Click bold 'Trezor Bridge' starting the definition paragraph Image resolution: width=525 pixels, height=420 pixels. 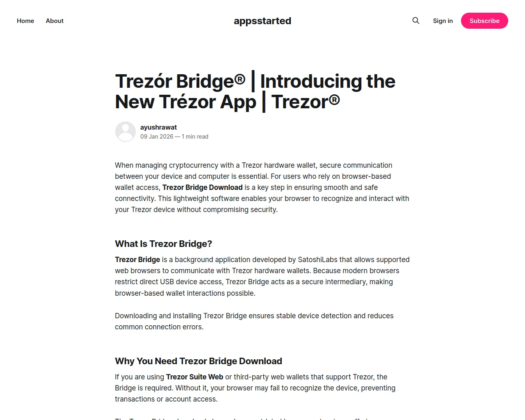click(137, 260)
